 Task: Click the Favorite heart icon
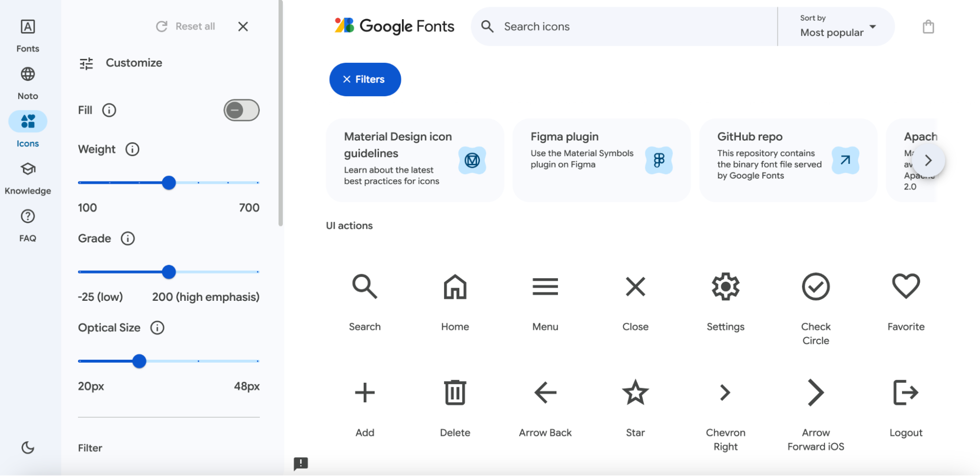pos(905,287)
